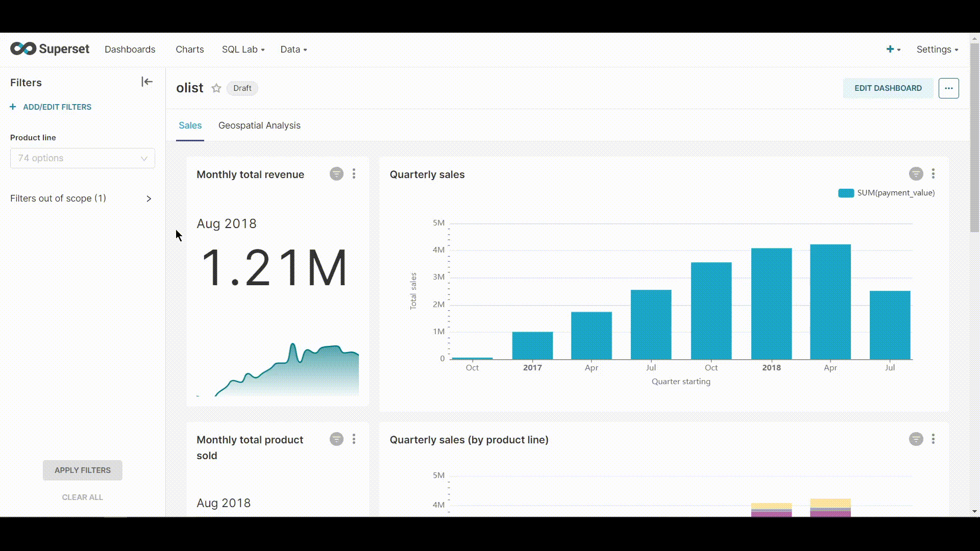980x551 pixels.
Task: Open the Product line filter dropdown
Action: (x=82, y=158)
